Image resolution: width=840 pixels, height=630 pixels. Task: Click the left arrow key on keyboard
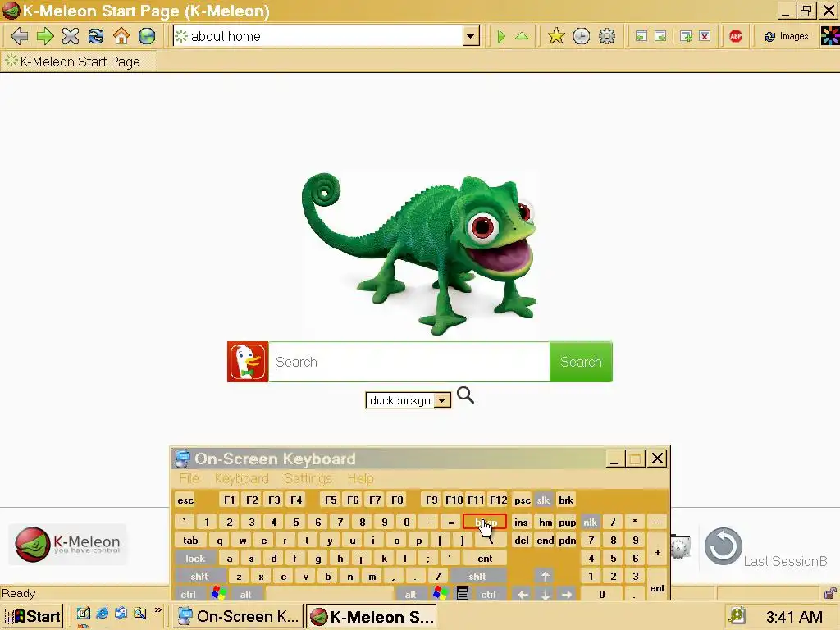click(x=523, y=594)
